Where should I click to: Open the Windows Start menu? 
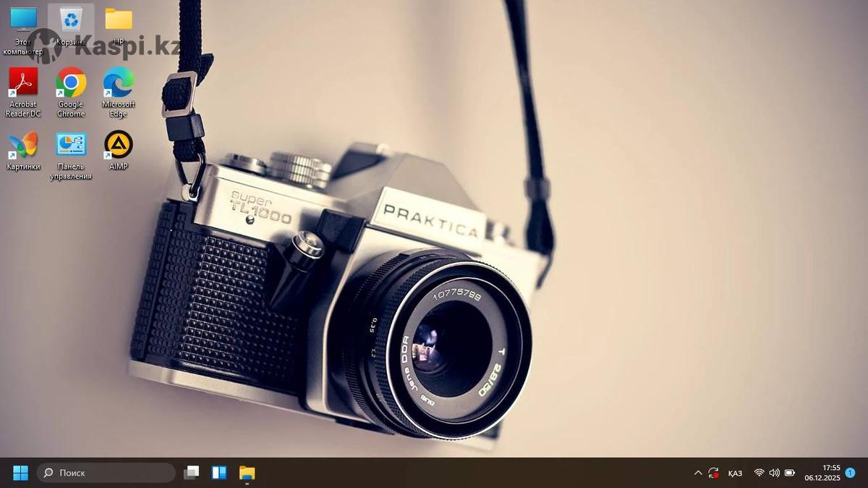(20, 473)
